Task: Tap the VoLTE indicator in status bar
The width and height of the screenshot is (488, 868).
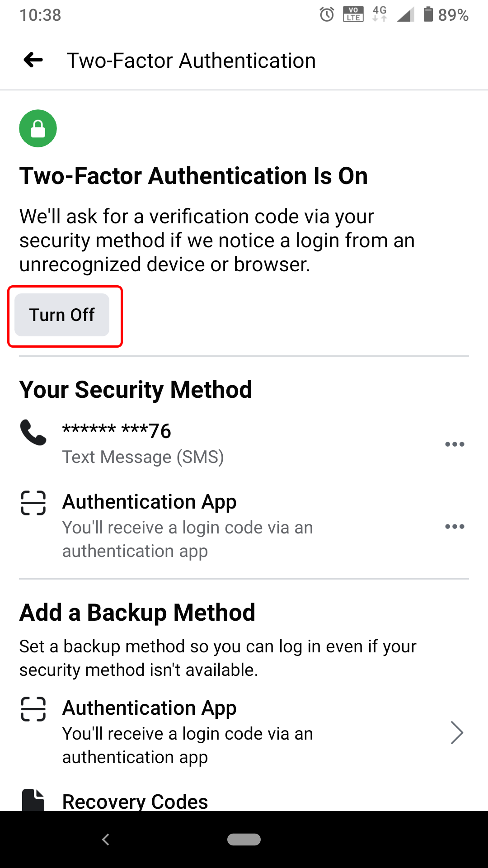Action: (353, 15)
